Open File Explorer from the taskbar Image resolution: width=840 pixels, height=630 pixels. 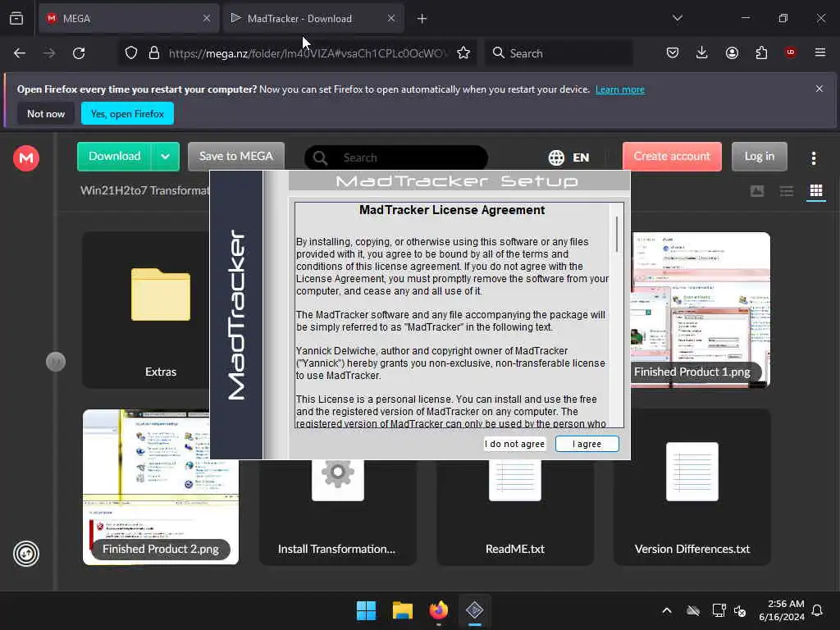point(402,610)
